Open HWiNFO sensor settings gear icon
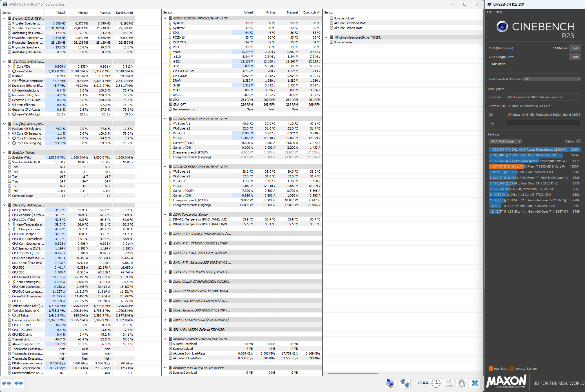Screen dimensions: 585x392 [x=462, y=383]
